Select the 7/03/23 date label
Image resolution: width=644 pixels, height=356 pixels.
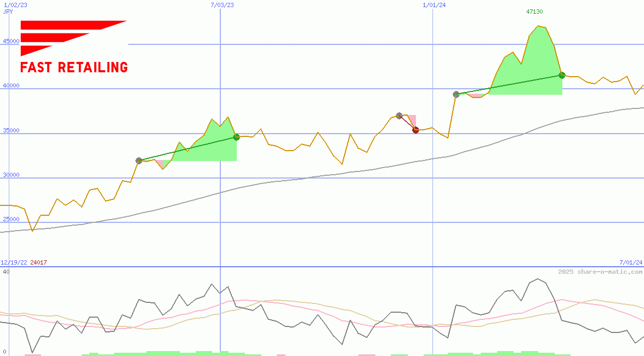pos(222,5)
